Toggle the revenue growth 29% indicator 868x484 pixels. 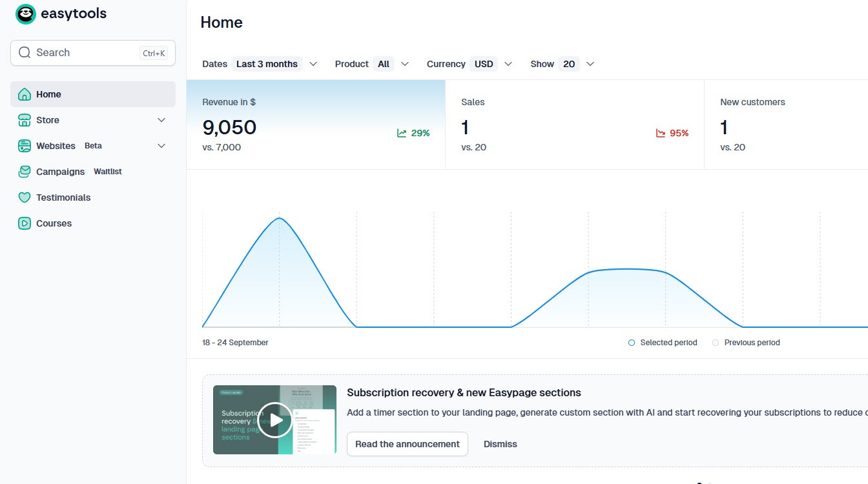tap(413, 133)
